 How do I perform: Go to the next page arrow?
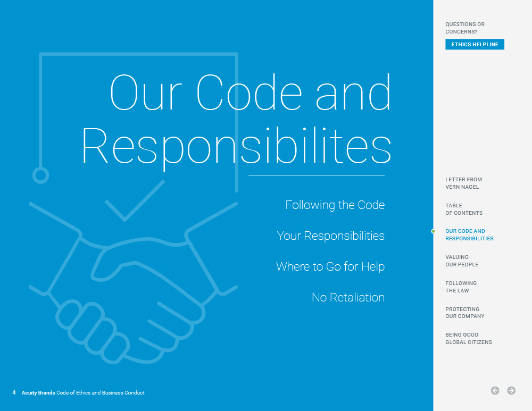(x=511, y=391)
